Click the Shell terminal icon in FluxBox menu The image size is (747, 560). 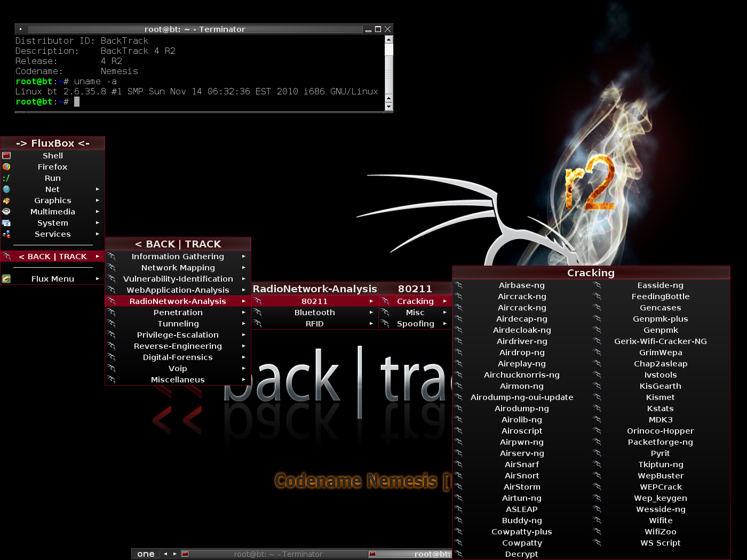pos(6,155)
